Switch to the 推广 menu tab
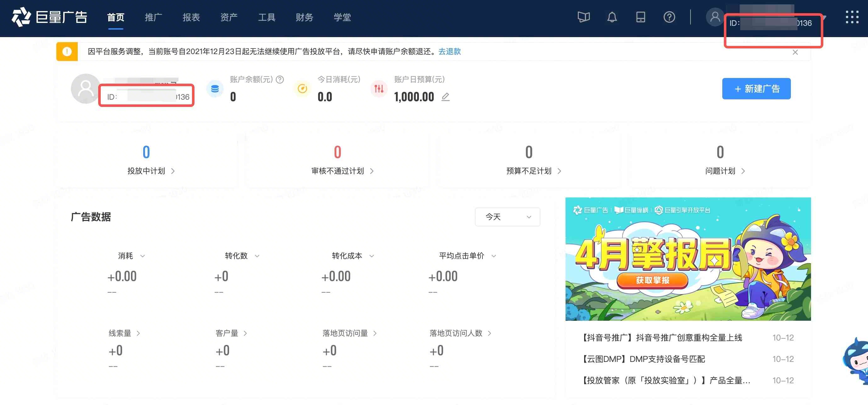This screenshot has width=868, height=405. 153,18
